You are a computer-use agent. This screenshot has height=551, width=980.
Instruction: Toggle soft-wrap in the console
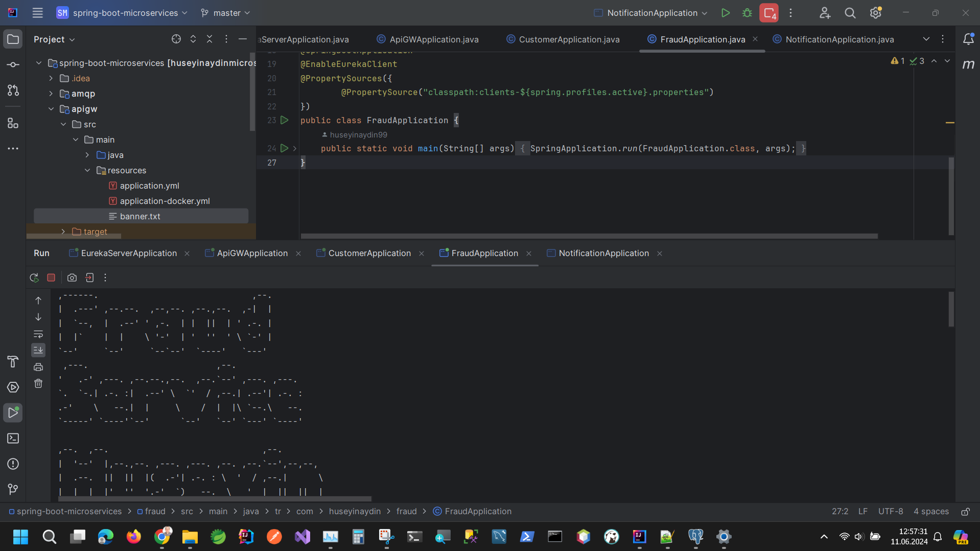point(38,334)
